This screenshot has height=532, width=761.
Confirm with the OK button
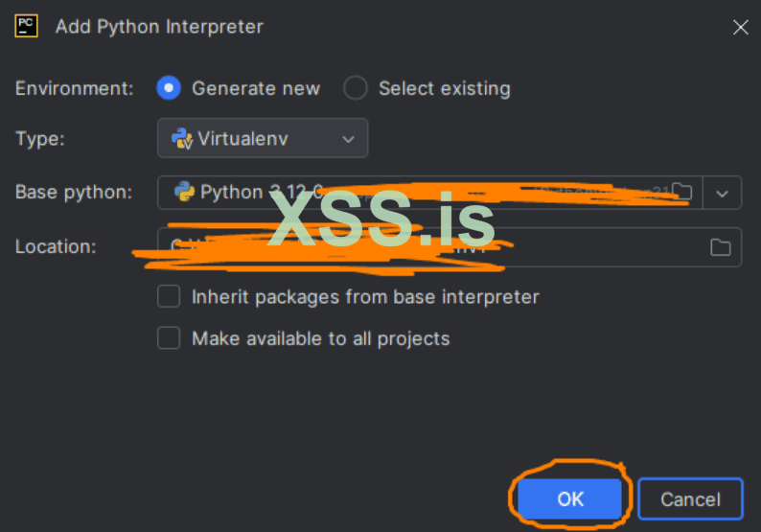tap(570, 498)
